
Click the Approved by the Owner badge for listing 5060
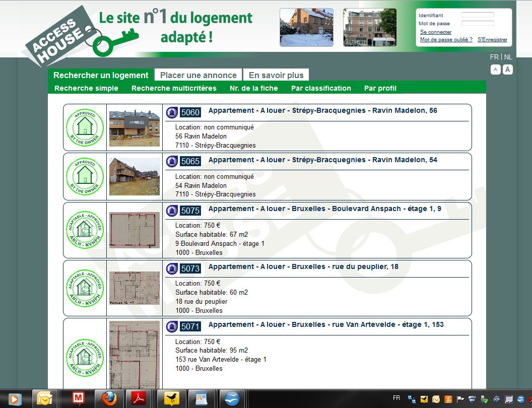85,127
